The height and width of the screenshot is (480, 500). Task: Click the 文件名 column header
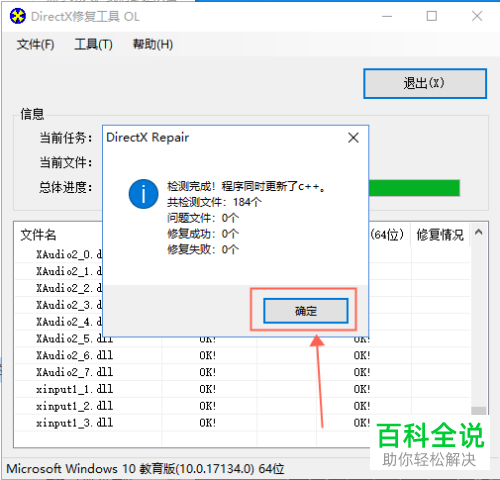click(x=38, y=235)
